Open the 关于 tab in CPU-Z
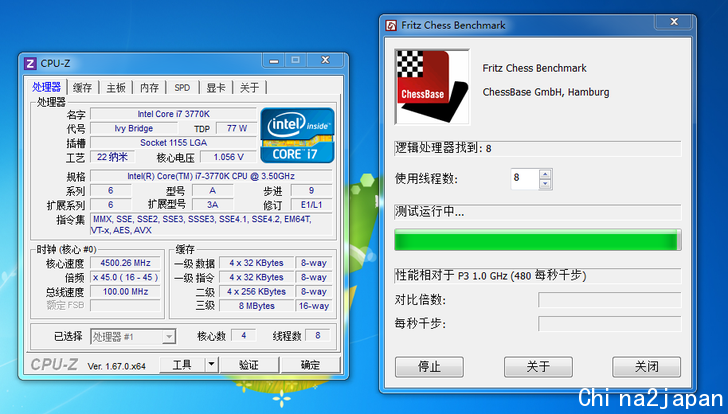 coord(249,87)
